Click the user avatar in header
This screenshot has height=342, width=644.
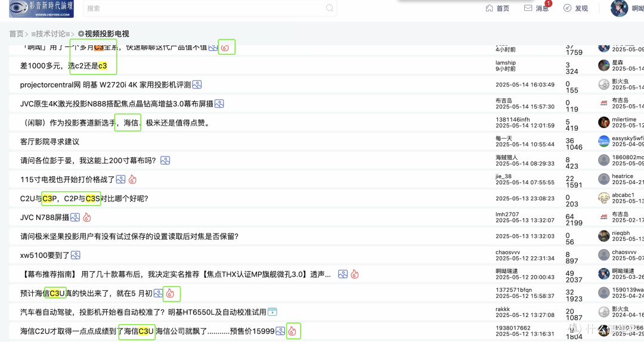619,8
